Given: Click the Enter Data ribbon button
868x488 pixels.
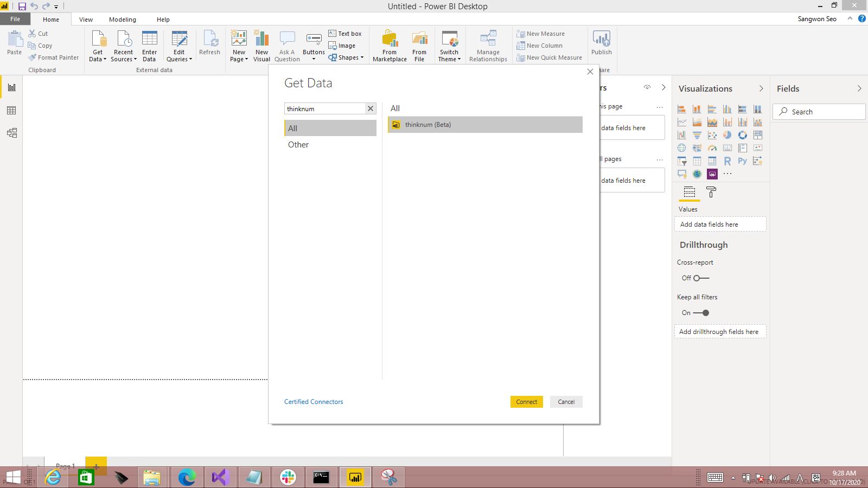Looking at the screenshot, I should [x=149, y=46].
